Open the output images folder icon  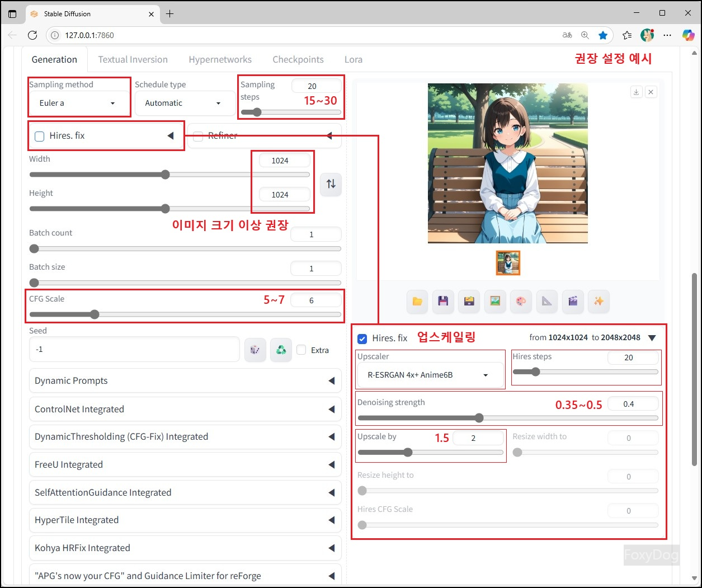pyautogui.click(x=417, y=302)
